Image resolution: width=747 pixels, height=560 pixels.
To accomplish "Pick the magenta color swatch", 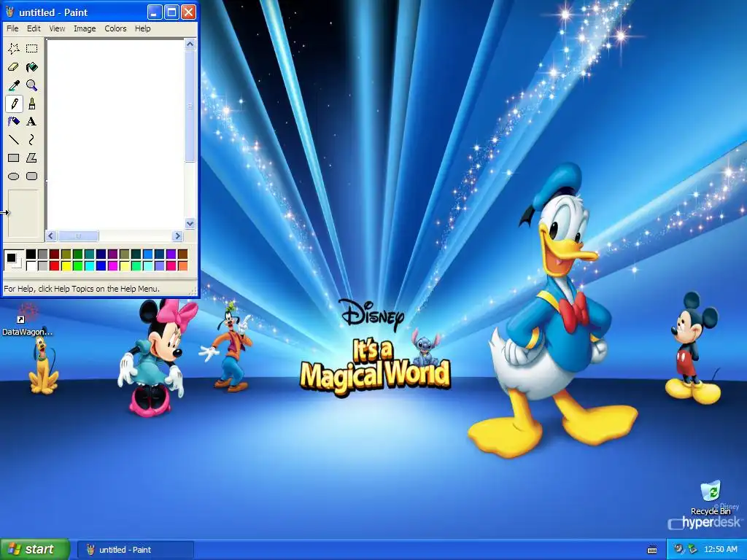I will coord(112,265).
